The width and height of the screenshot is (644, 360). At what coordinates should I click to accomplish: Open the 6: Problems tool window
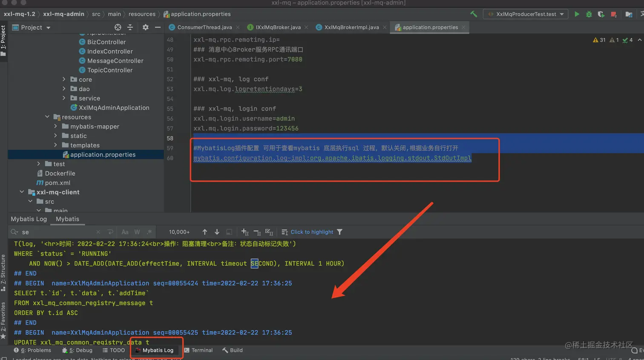point(32,350)
